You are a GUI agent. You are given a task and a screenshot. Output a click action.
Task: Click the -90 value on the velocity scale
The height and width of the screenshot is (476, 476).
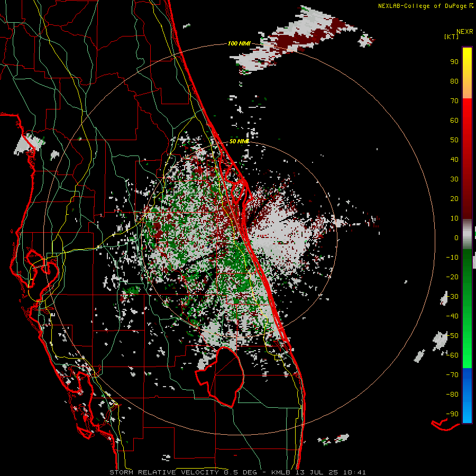point(452,414)
